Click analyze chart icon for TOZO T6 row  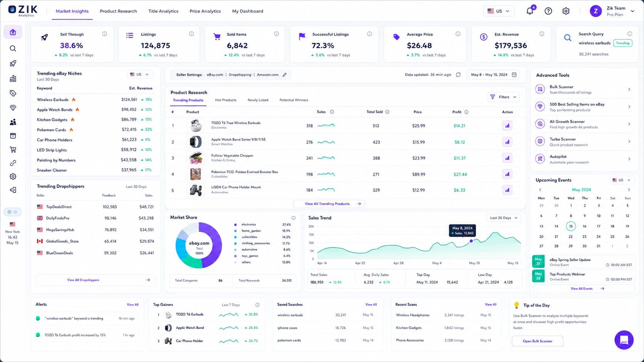click(x=507, y=126)
